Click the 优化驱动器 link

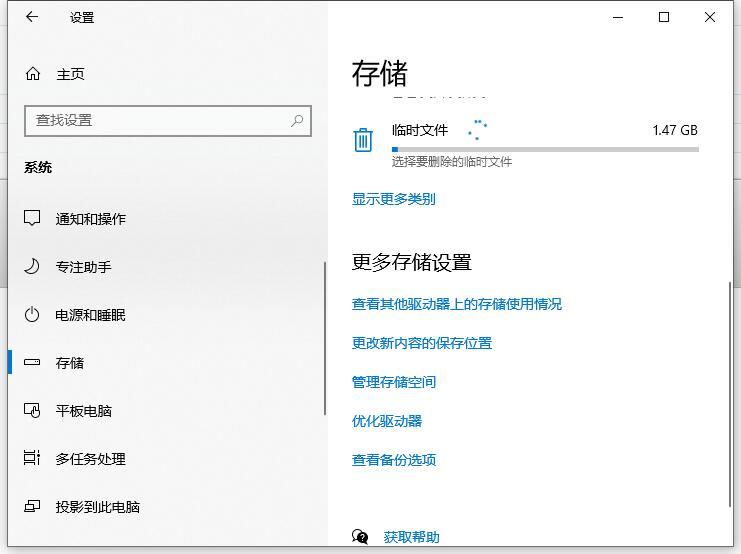pyautogui.click(x=387, y=421)
